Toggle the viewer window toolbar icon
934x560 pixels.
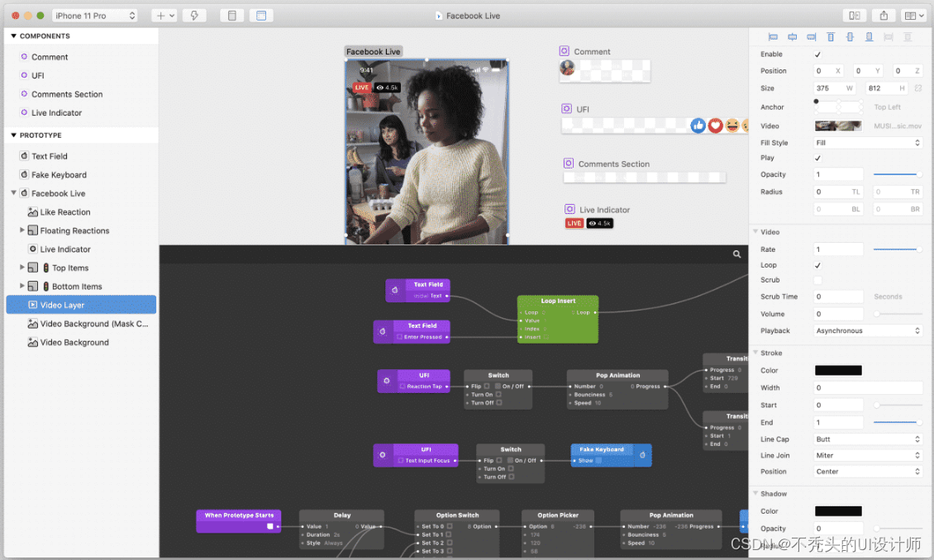[x=261, y=16]
